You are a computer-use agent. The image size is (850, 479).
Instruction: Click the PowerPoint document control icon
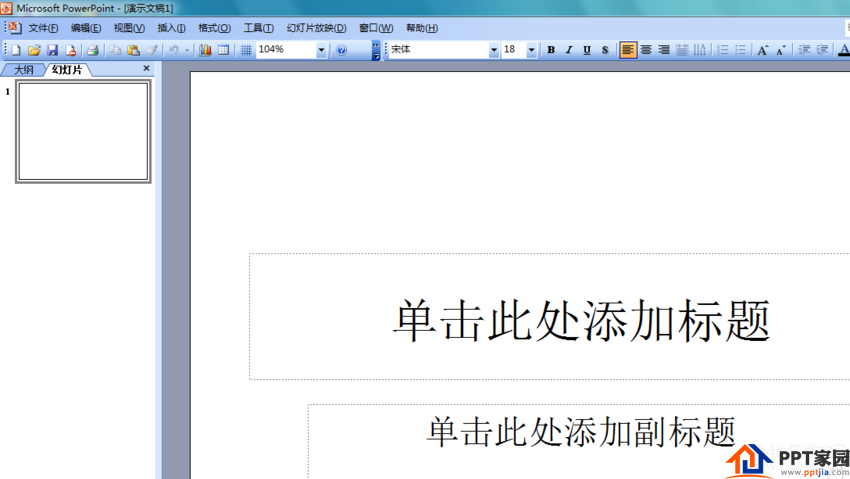pos(13,28)
